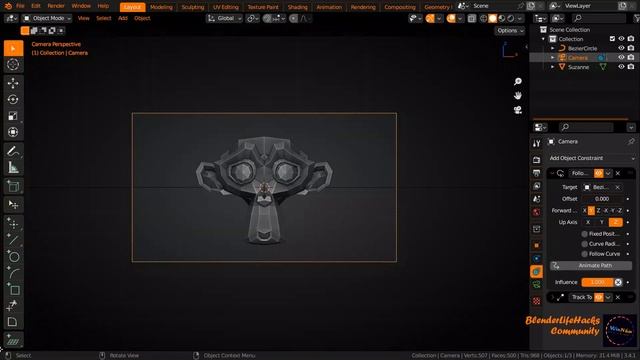This screenshot has width=640, height=360.
Task: Pin the Camera properties with the pin icon
Action: point(631,142)
